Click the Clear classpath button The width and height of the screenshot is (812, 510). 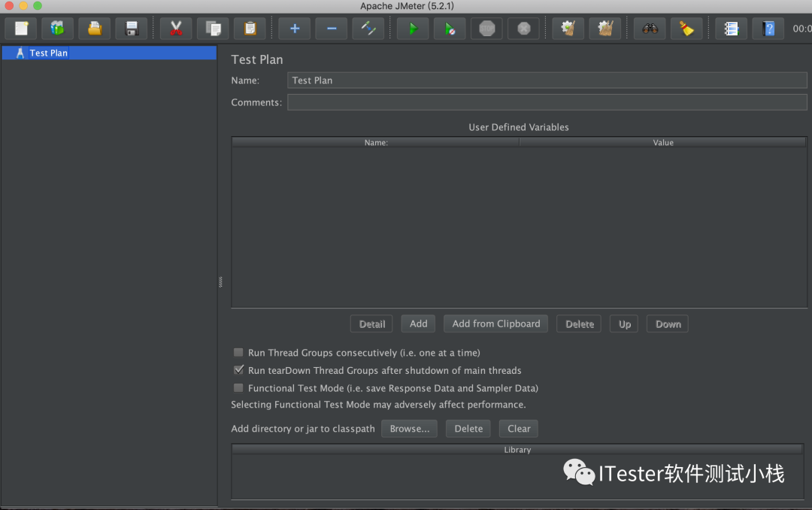(518, 429)
